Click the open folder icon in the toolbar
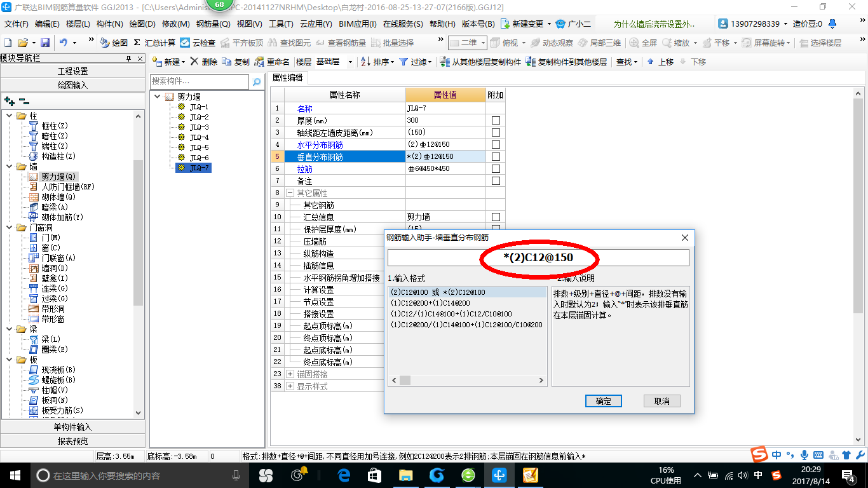 pyautogui.click(x=22, y=43)
